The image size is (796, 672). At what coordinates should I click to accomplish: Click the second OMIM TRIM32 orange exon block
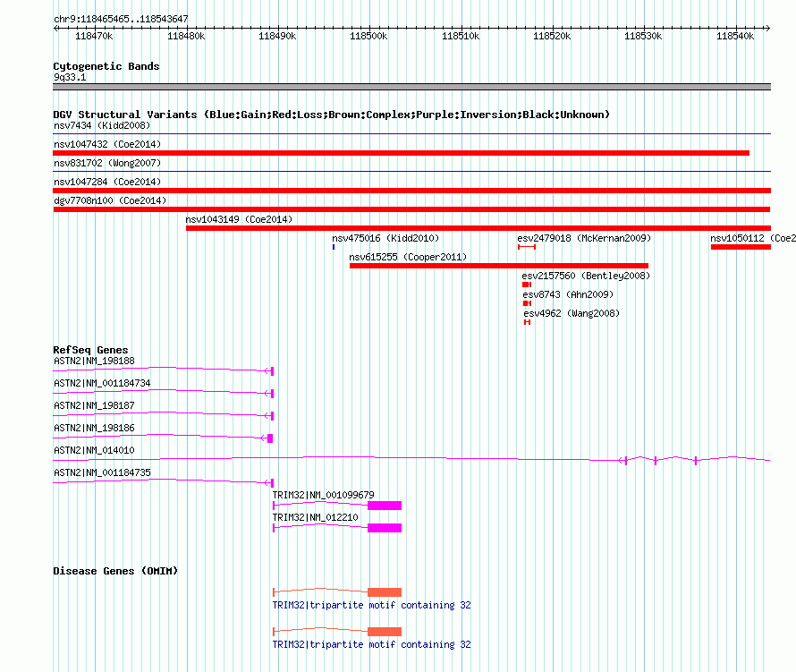(385, 632)
